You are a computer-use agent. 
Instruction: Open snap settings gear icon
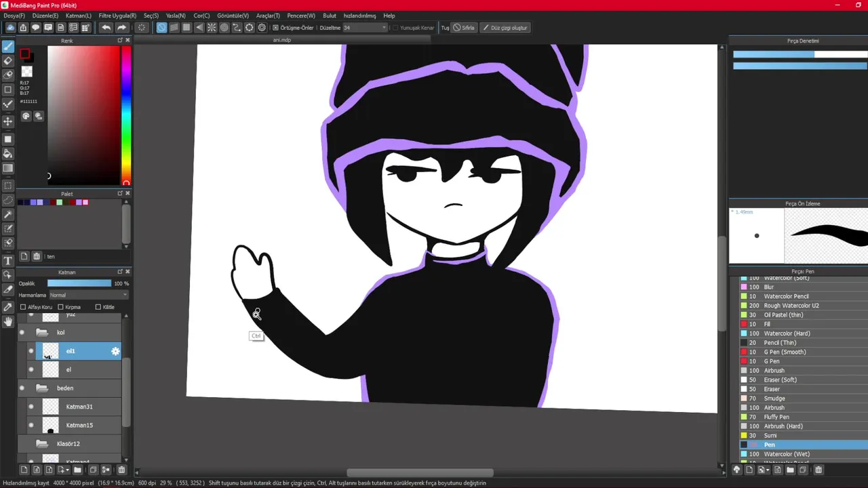tap(262, 28)
